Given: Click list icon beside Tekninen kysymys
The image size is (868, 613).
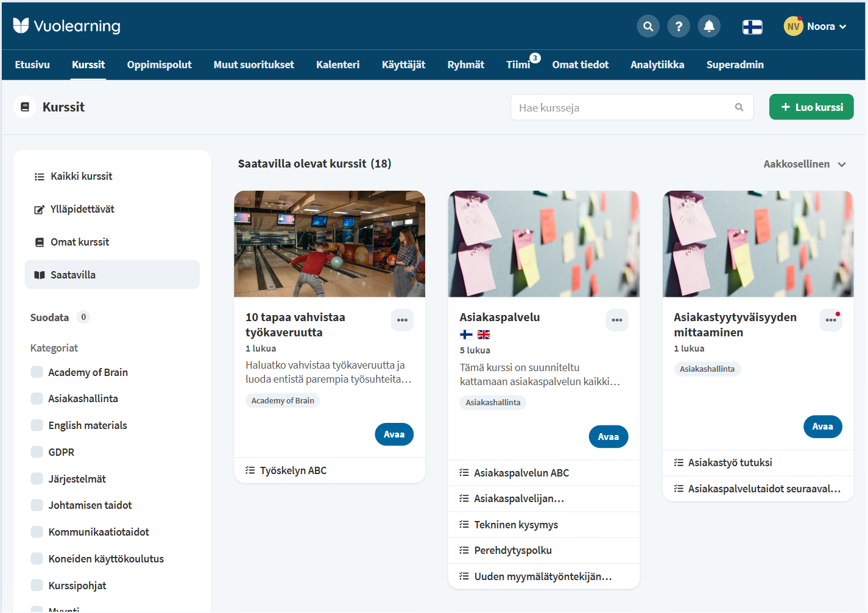Looking at the screenshot, I should click(x=464, y=525).
